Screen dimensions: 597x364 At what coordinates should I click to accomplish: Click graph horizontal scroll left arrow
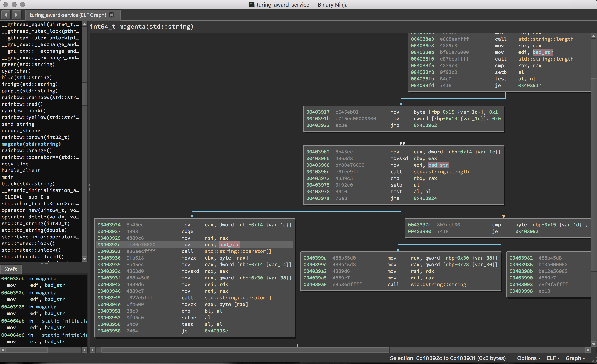92,350
